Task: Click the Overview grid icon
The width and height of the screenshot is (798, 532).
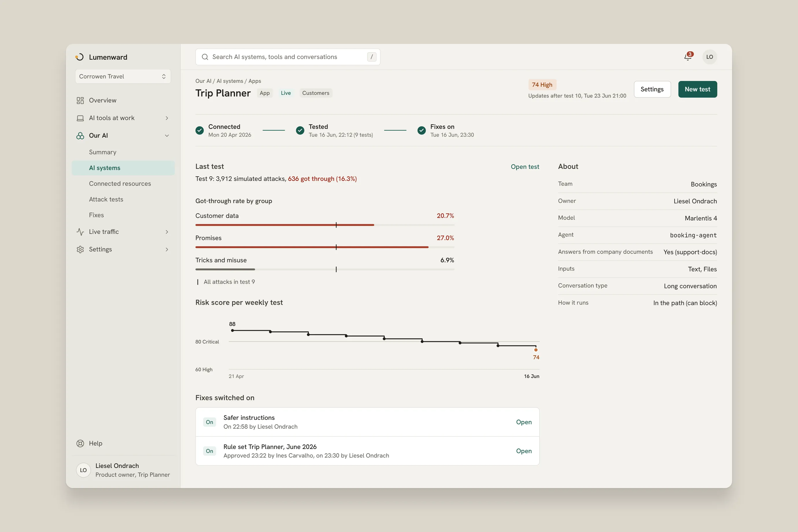Action: click(x=80, y=100)
